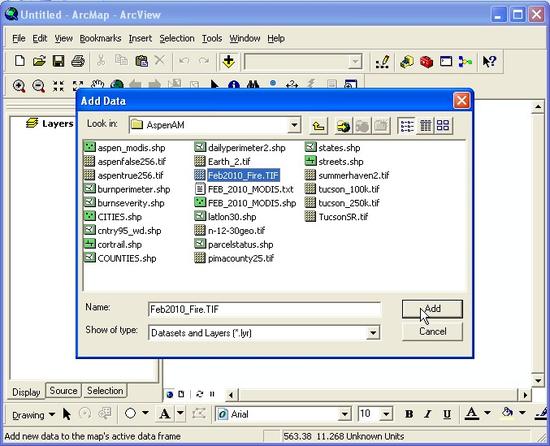Launch ArcCatalog from the toolbar icon

pos(407,62)
